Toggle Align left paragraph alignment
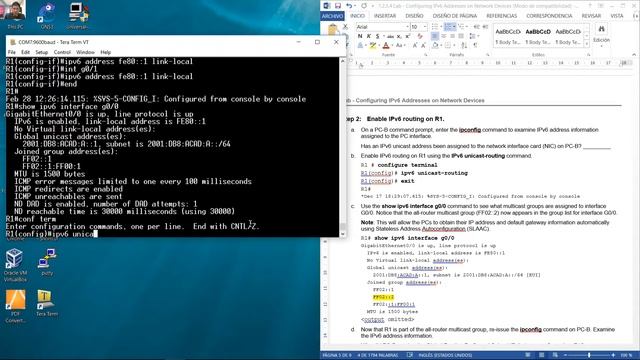The width and height of the screenshot is (640, 360). tap(435, 36)
